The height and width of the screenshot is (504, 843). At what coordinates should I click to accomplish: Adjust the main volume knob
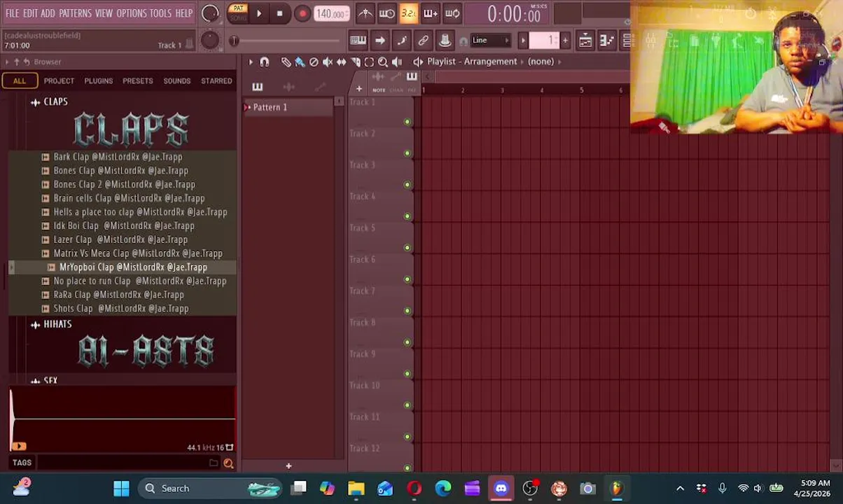[210, 13]
